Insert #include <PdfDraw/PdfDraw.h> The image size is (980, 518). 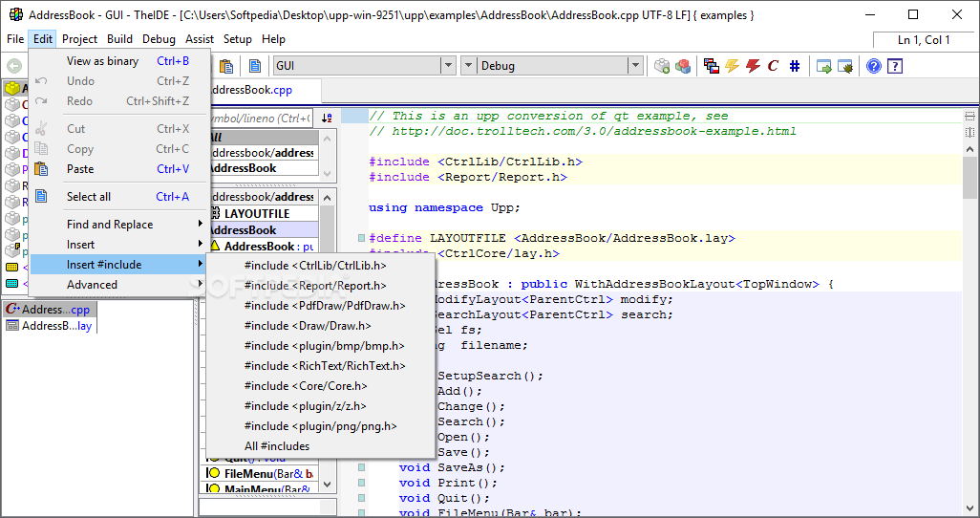pos(321,305)
